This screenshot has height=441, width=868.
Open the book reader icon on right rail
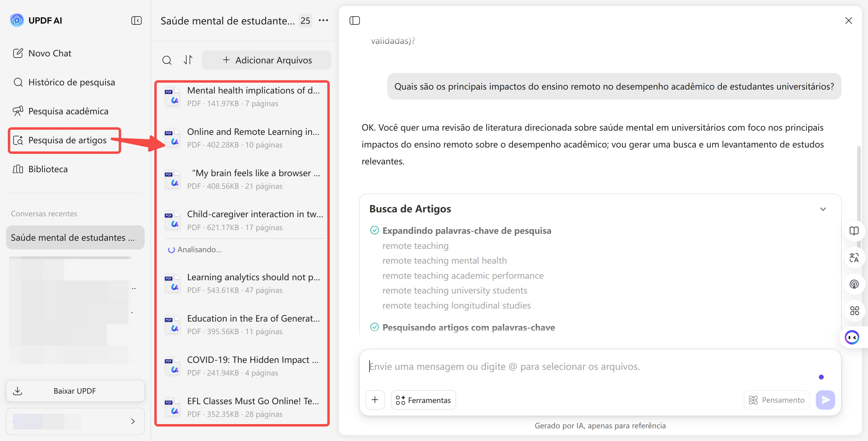point(854,231)
